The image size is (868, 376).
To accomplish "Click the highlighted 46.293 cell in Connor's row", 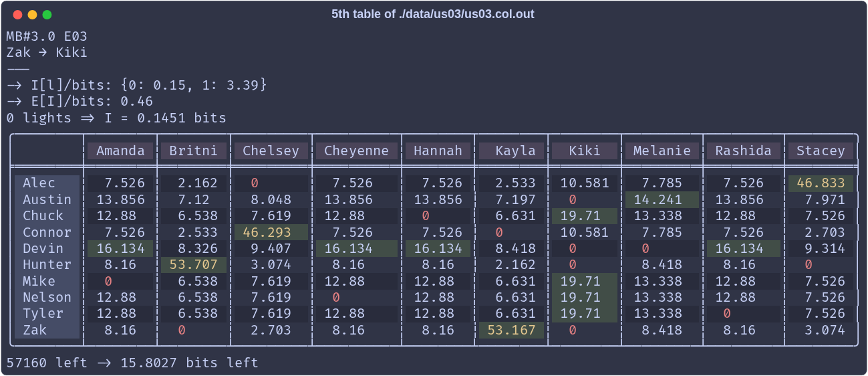I will coord(271,232).
